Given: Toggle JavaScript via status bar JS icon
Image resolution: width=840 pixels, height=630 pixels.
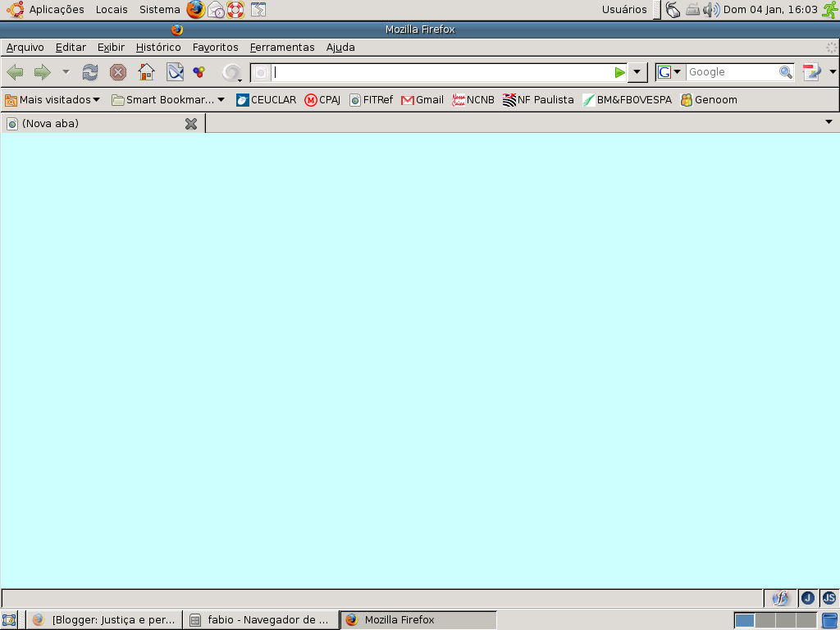Looking at the screenshot, I should pos(829,598).
